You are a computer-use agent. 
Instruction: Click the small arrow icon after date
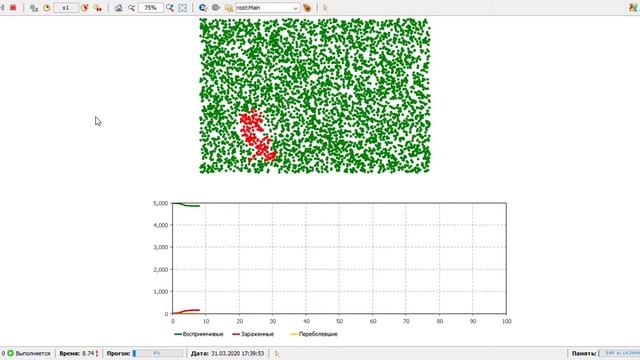click(277, 353)
